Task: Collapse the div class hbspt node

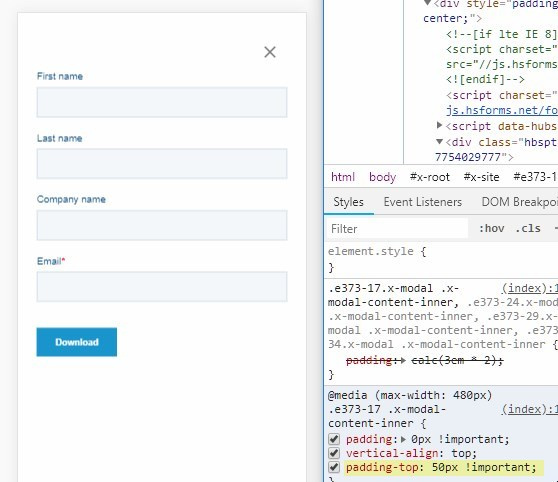Action: coord(439,142)
